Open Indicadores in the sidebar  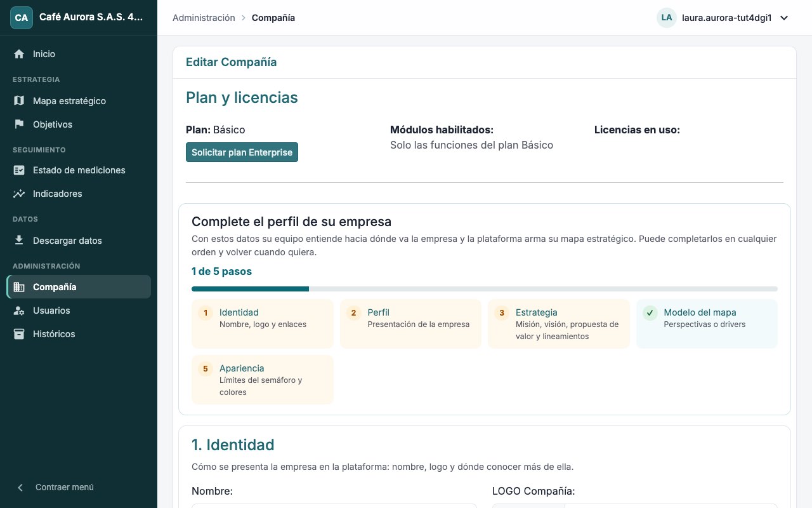79,194
